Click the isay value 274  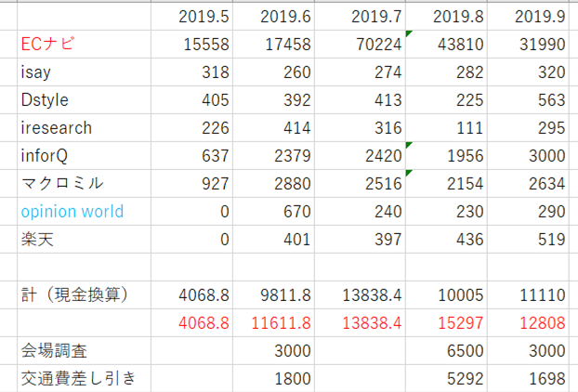click(x=361, y=72)
